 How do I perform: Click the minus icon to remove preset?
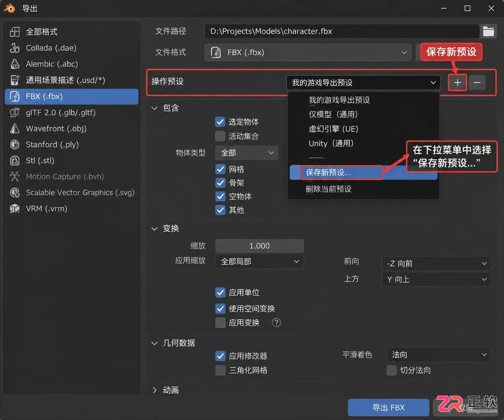[477, 83]
